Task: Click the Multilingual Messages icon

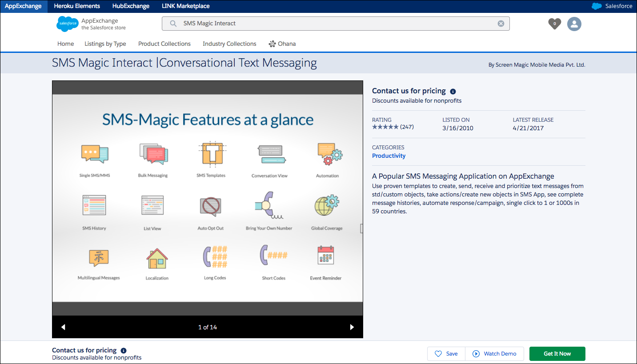Action: [x=99, y=258]
